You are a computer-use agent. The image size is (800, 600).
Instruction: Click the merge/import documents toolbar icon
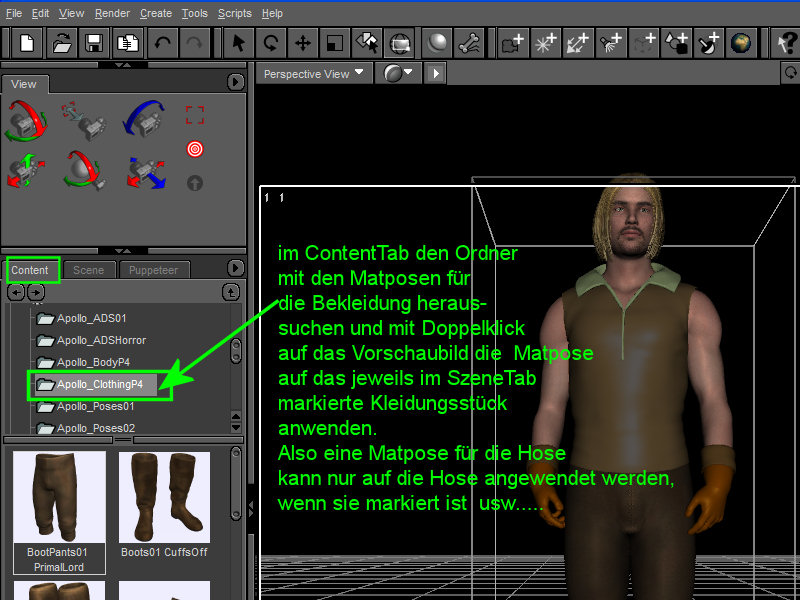click(x=128, y=43)
